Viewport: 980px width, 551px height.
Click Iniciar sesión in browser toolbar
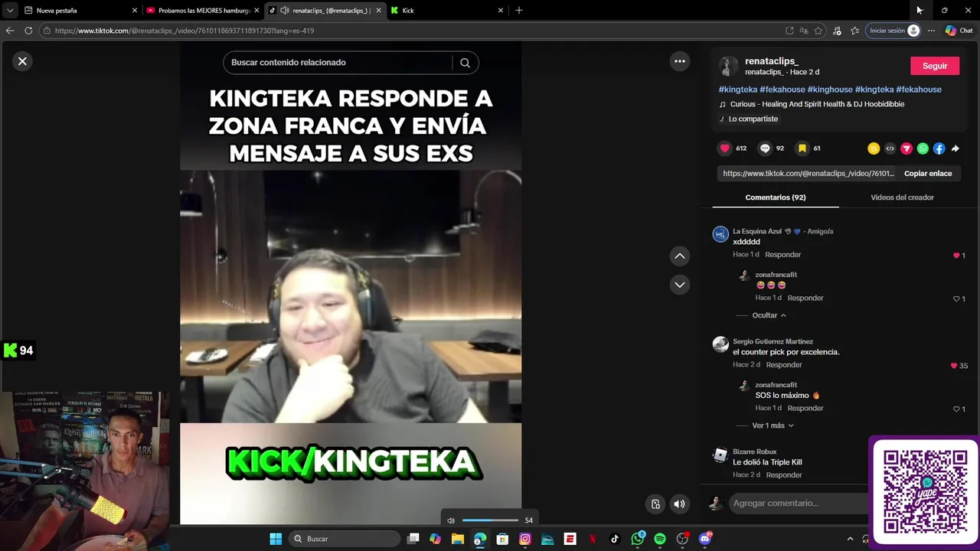(x=893, y=31)
